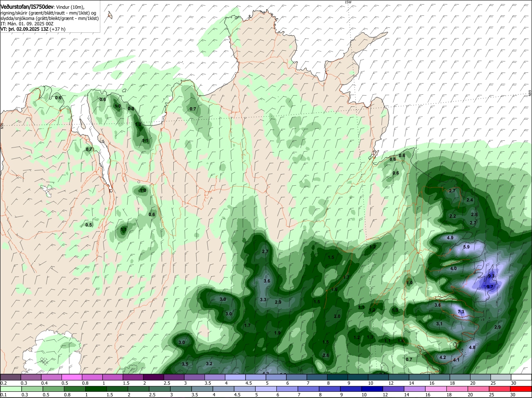The image size is (532, 398).
Task: Click the 2.2 precipitation value
Action: click(453, 216)
